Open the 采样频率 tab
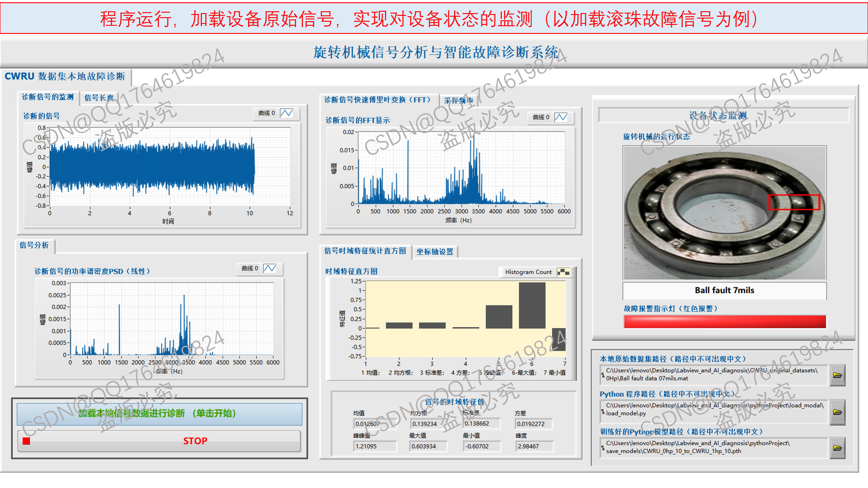The image size is (868, 488). pos(458,101)
